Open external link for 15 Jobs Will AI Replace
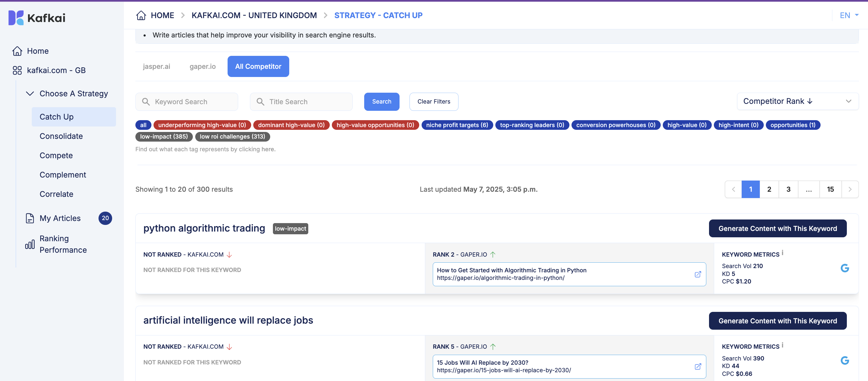 [698, 366]
